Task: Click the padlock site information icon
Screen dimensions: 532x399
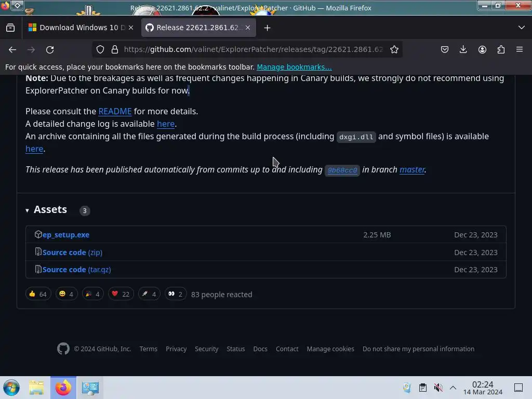Action: click(x=115, y=49)
